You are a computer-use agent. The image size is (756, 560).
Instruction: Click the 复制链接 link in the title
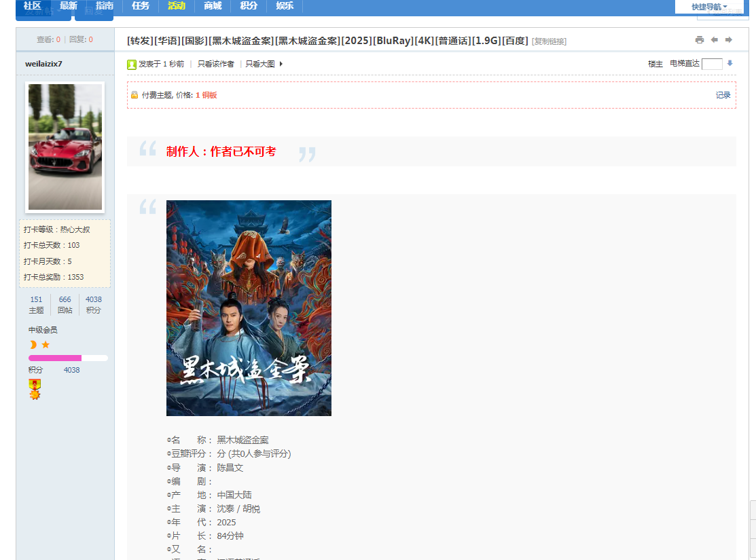[x=549, y=41]
